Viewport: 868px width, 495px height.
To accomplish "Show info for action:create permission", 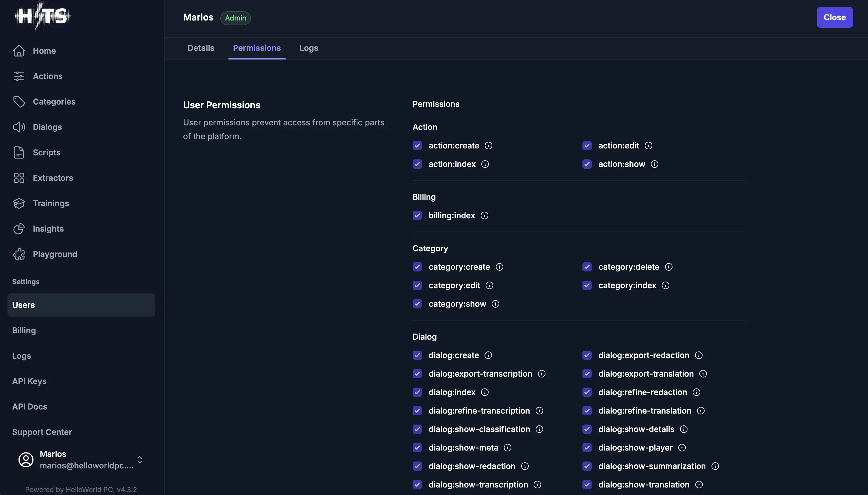I will click(x=488, y=146).
